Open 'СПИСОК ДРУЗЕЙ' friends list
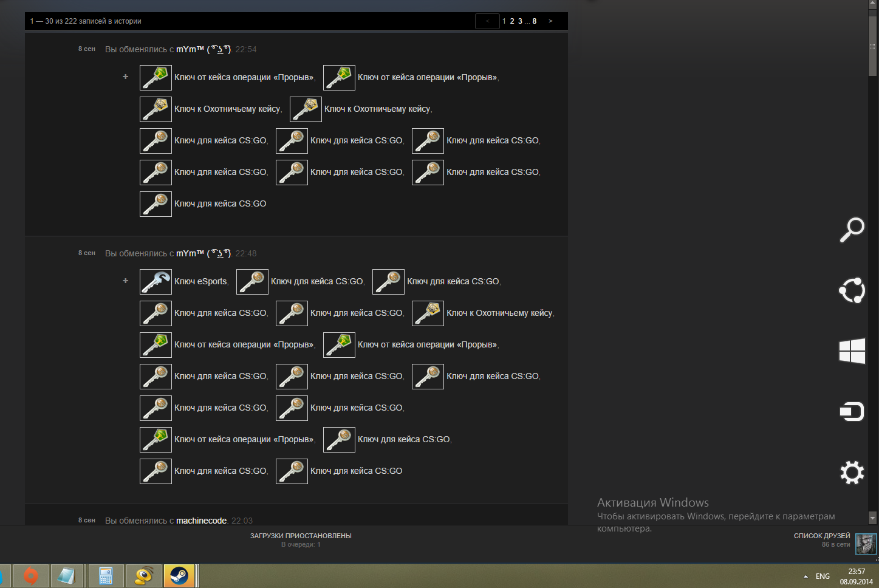This screenshot has height=588, width=879. point(822,536)
